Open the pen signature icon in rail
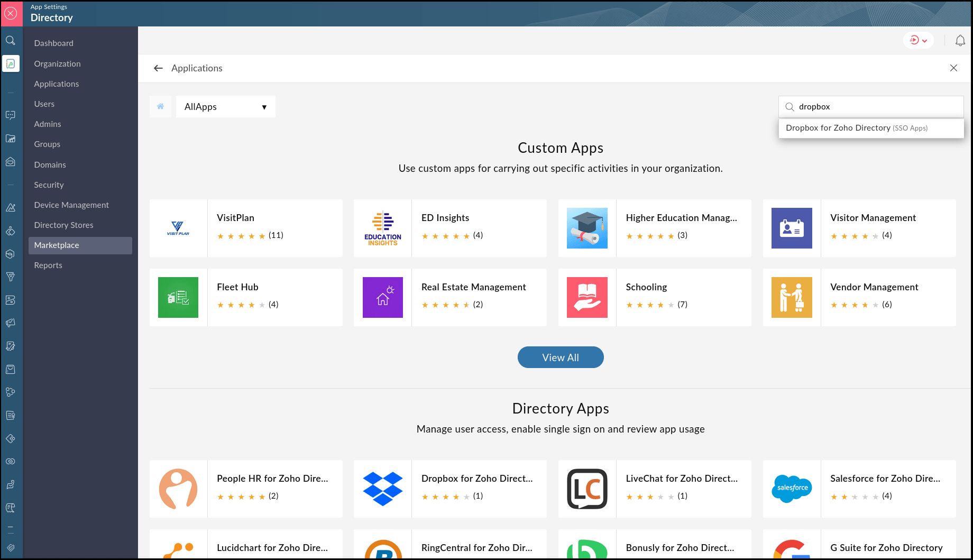Screen dimensions: 973x560 coord(11,346)
